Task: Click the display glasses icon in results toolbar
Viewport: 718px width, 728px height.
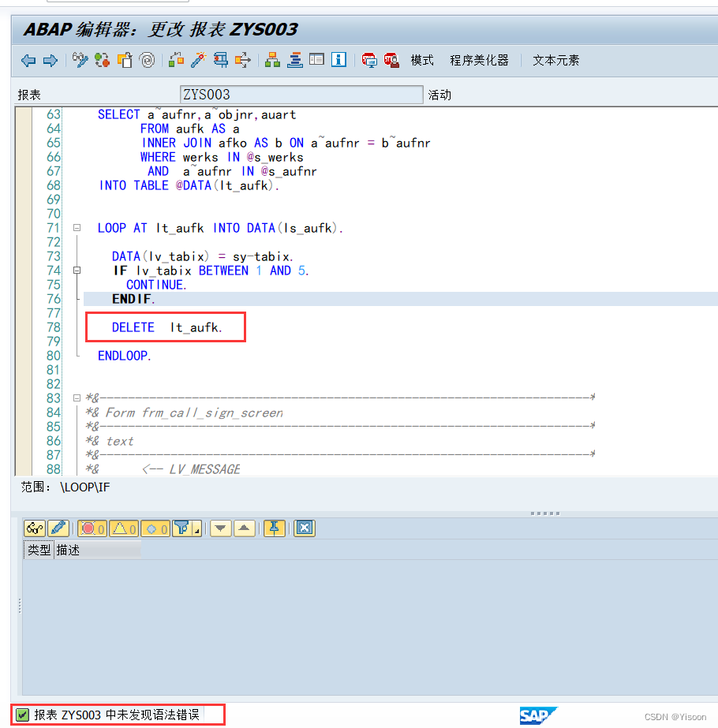Action: (35, 528)
